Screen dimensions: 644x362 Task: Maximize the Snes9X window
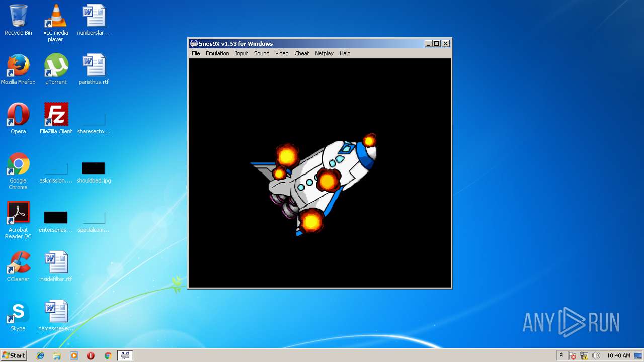click(436, 44)
